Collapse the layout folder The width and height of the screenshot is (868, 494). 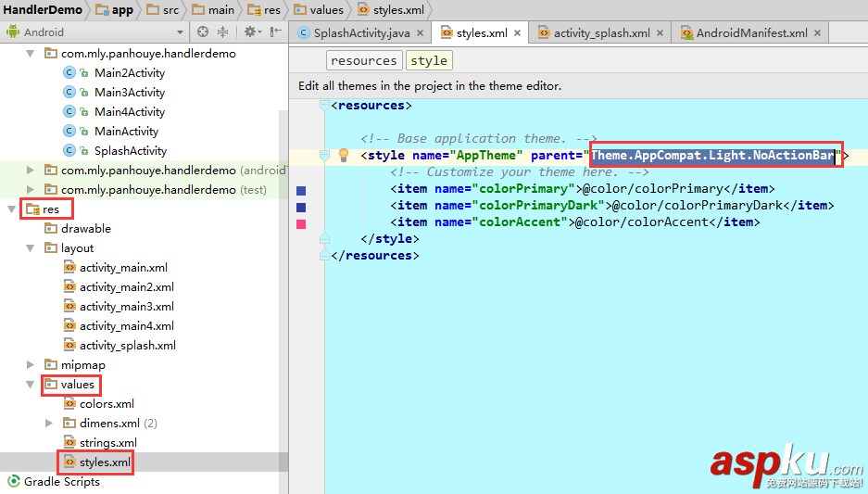click(31, 248)
